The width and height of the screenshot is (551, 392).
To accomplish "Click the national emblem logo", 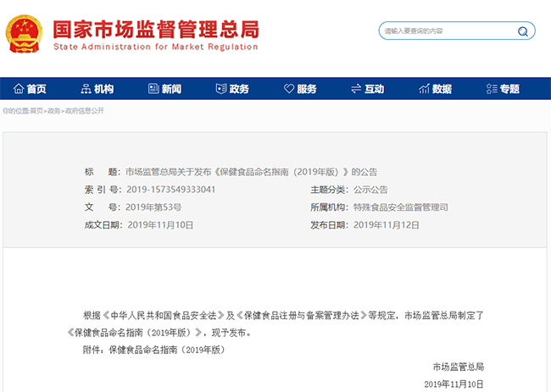I will (x=25, y=34).
